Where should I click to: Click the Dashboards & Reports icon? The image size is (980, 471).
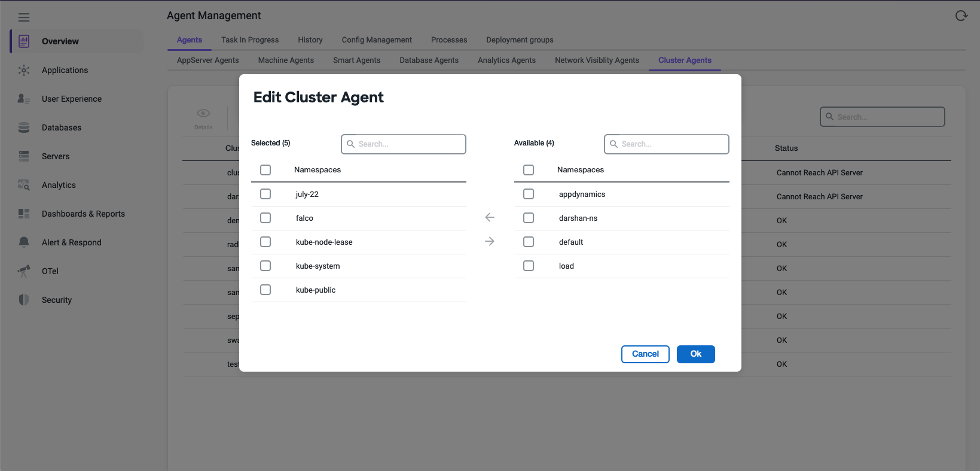click(24, 214)
